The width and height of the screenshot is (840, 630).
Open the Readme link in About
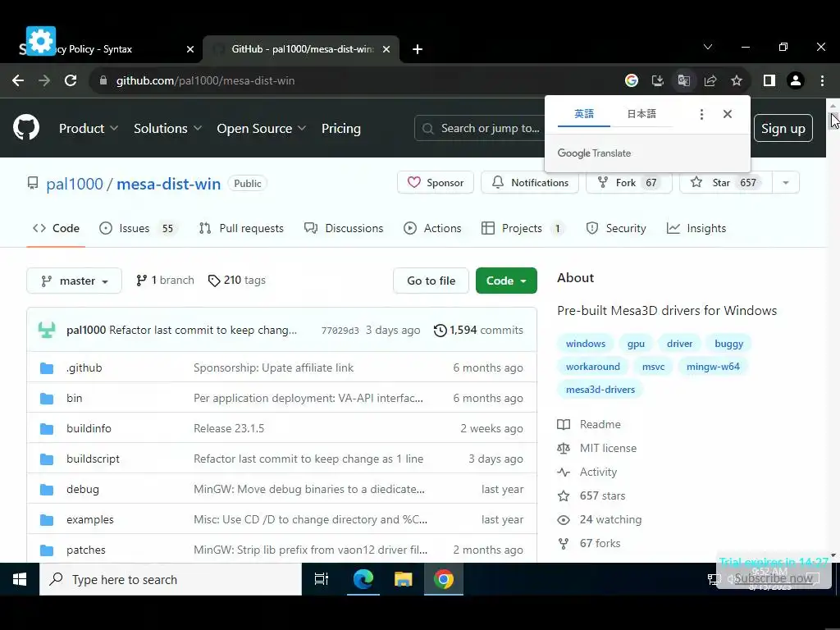[600, 424]
